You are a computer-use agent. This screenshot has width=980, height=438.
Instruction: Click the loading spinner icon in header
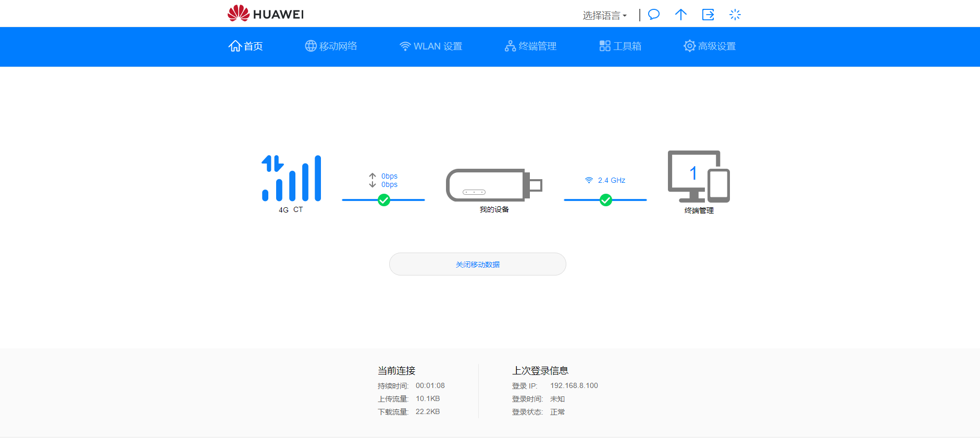click(735, 15)
